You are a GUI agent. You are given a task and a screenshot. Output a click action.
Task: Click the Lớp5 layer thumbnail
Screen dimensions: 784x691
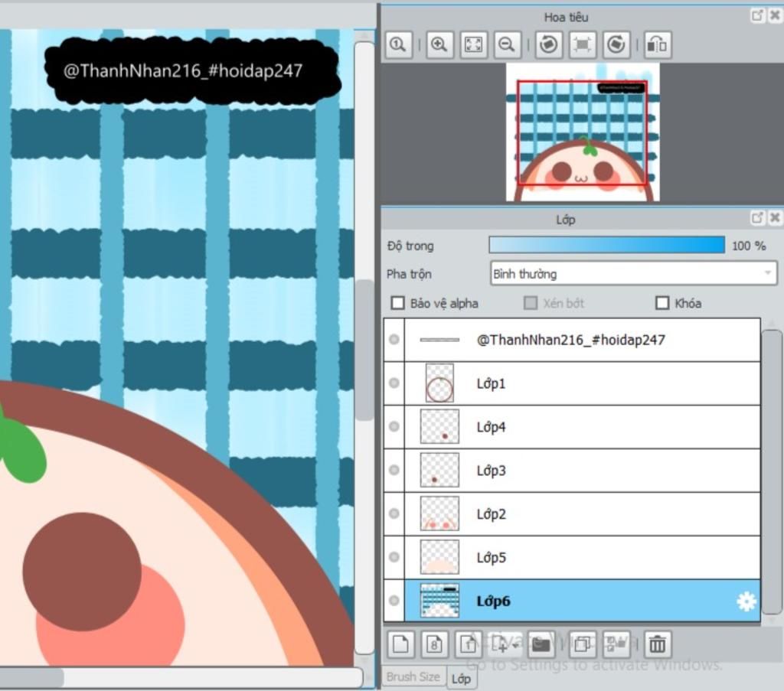[439, 557]
